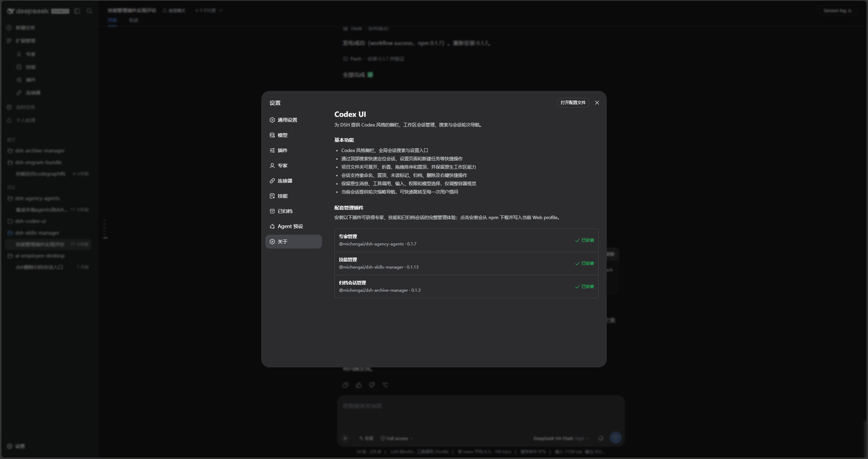Click the 打开配置文件 button
Screen dimensions: 868x459
coord(573,103)
